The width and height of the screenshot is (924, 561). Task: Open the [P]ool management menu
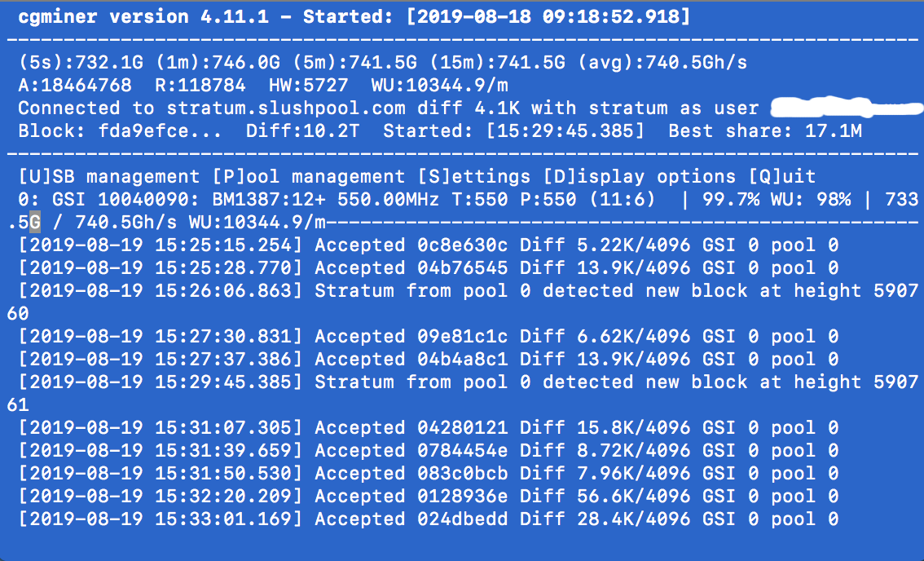point(309,176)
